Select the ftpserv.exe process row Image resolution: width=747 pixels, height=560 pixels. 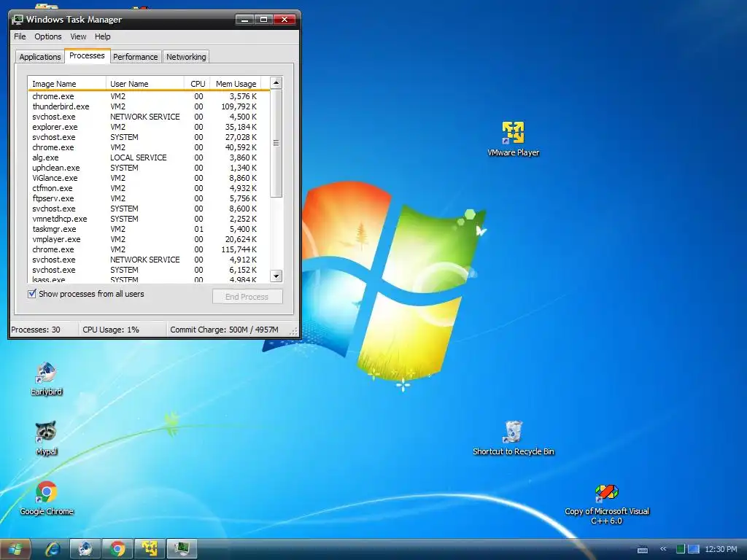point(148,198)
